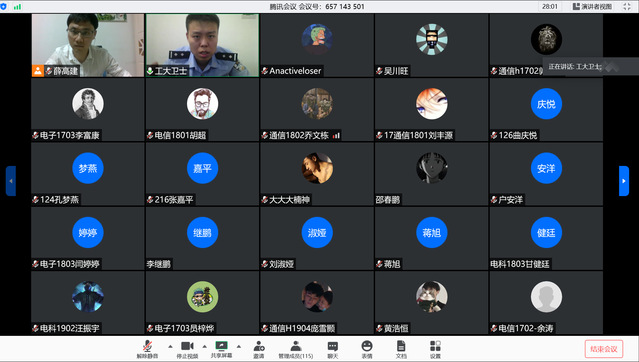
Task: Click the blue 继鹏 avatar circle
Action: coord(202,232)
